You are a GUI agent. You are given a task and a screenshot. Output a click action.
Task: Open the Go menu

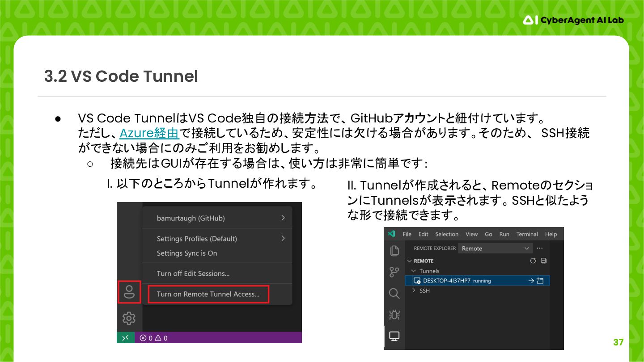[488, 234]
